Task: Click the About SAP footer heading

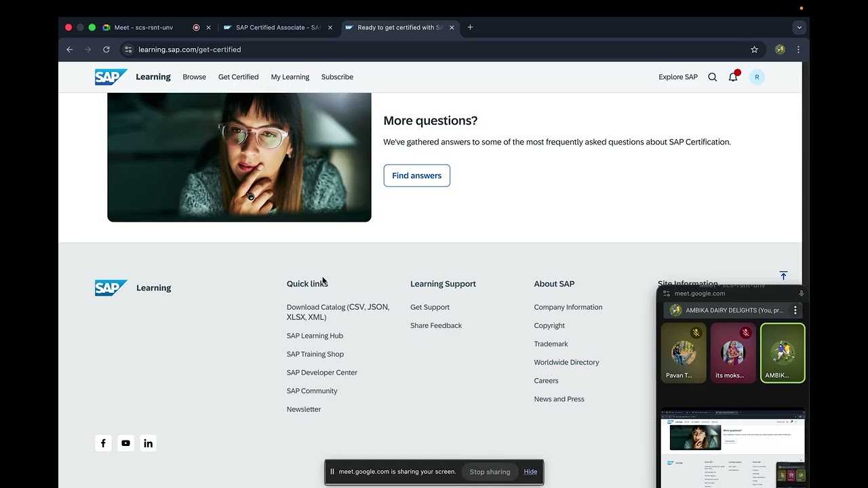Action: click(x=554, y=284)
